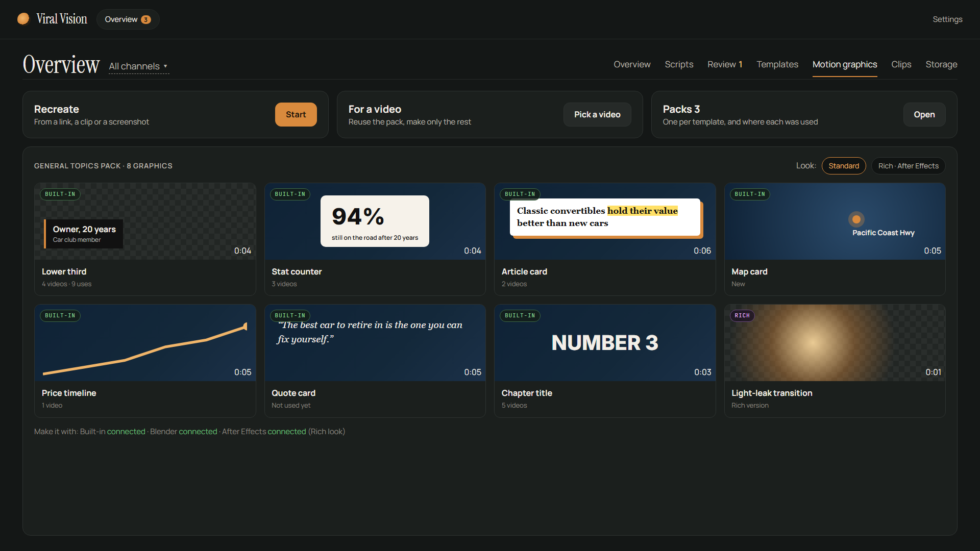
Task: Switch to the Scripts tab
Action: click(x=679, y=64)
